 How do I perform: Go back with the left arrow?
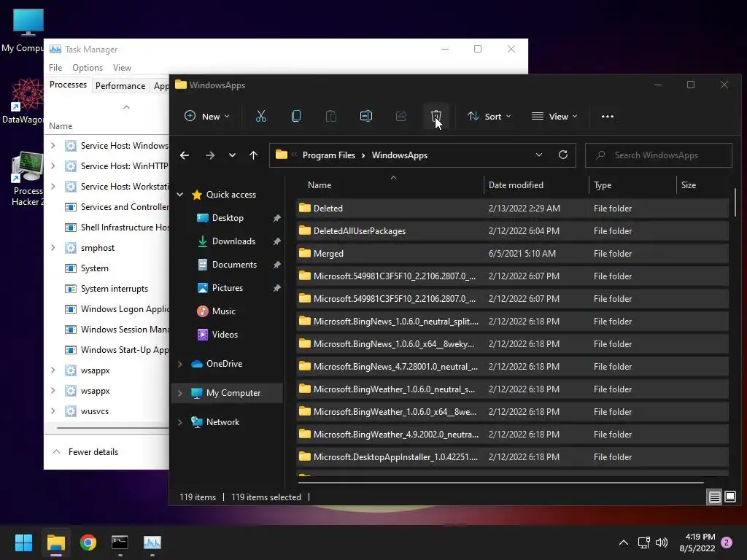coord(185,155)
